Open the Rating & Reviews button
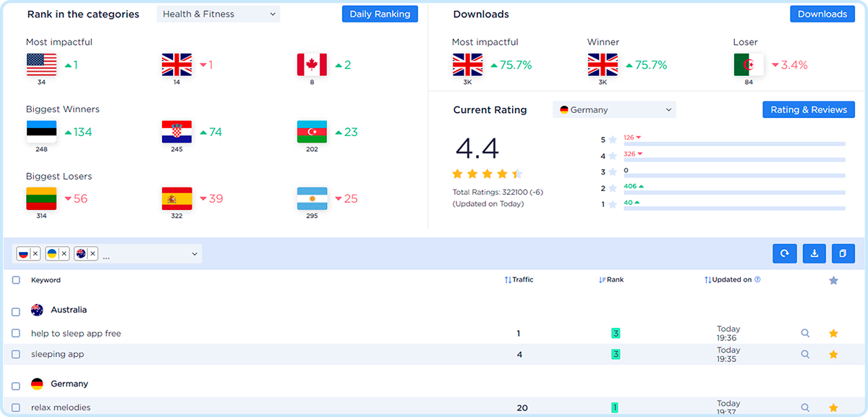868x417 pixels. [x=809, y=110]
